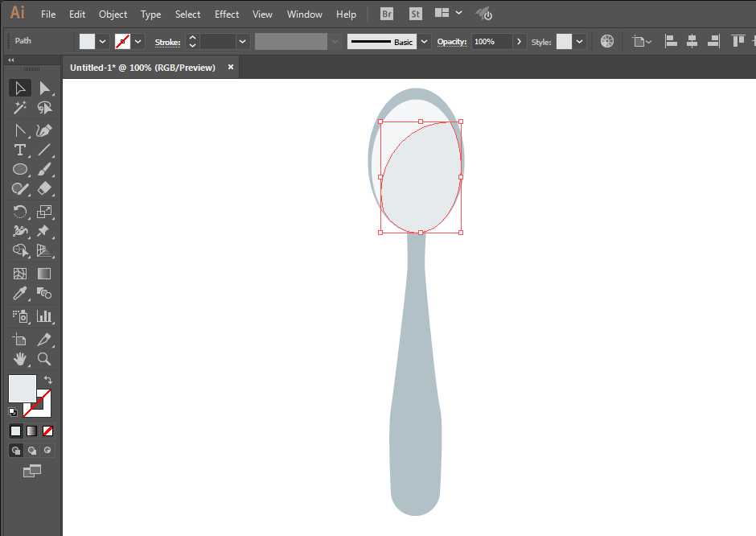
Task: Activate the Zoom tool
Action: (x=46, y=360)
